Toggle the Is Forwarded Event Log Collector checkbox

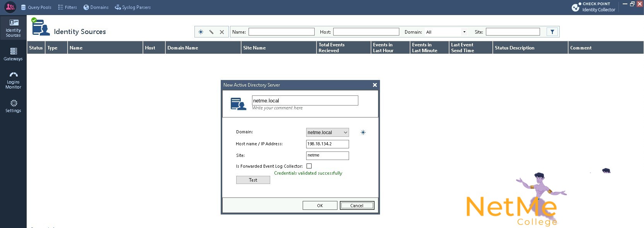coord(309,166)
